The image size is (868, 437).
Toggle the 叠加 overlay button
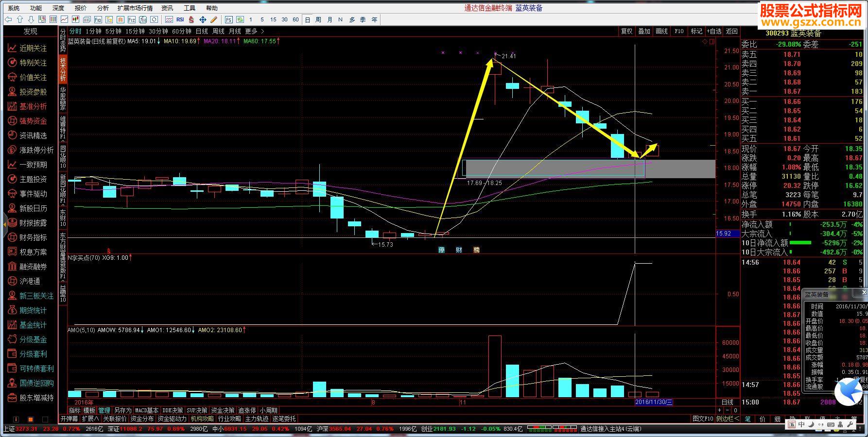[x=644, y=31]
